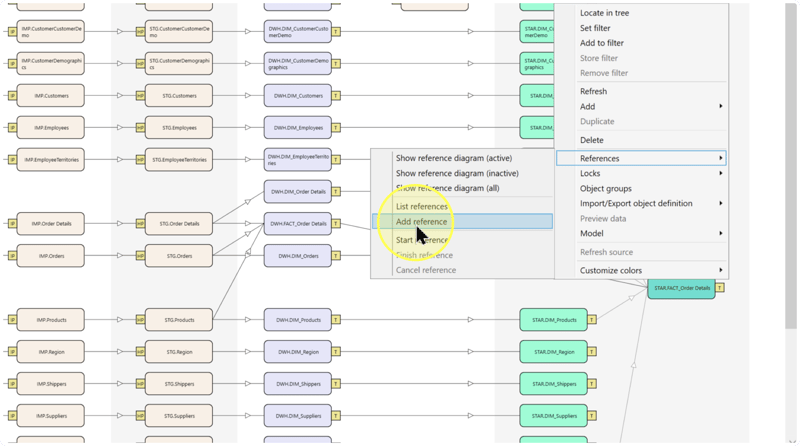Choose Delete from the context menu
800x446 pixels.
coord(591,140)
